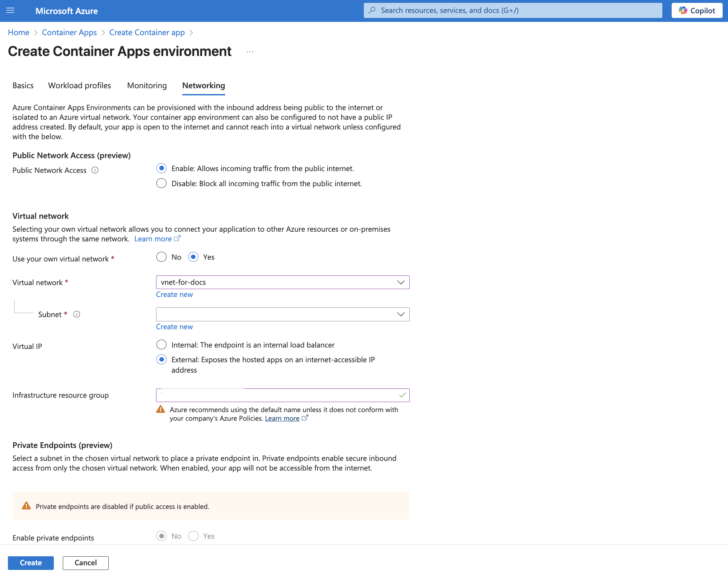Viewport: 728px width, 576px height.
Task: Click Create new under Virtual network
Action: 174,294
